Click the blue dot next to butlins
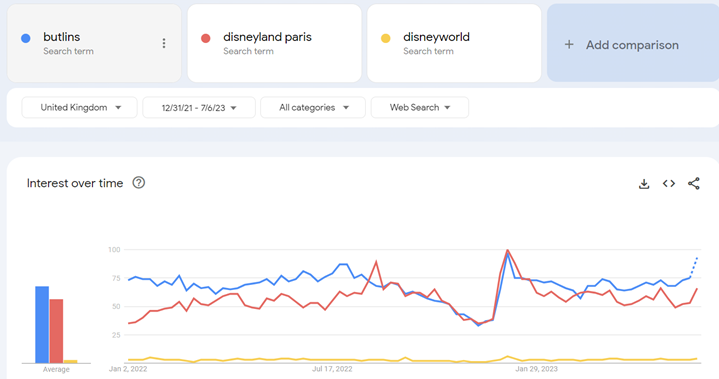The height and width of the screenshot is (379, 719). click(26, 38)
